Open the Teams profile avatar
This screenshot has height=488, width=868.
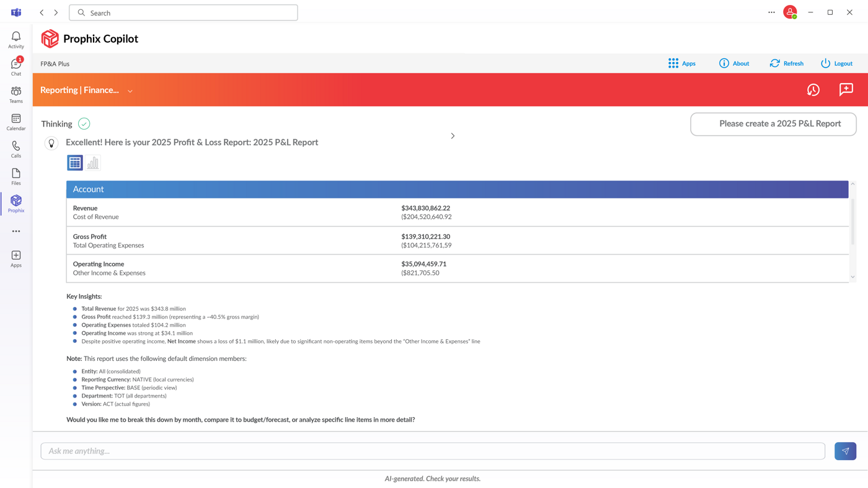790,12
